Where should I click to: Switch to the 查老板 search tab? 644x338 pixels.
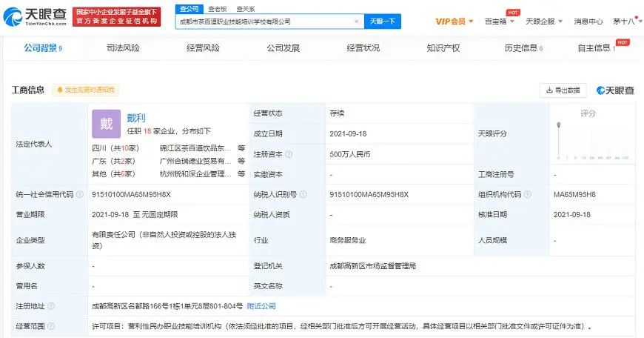click(218, 9)
